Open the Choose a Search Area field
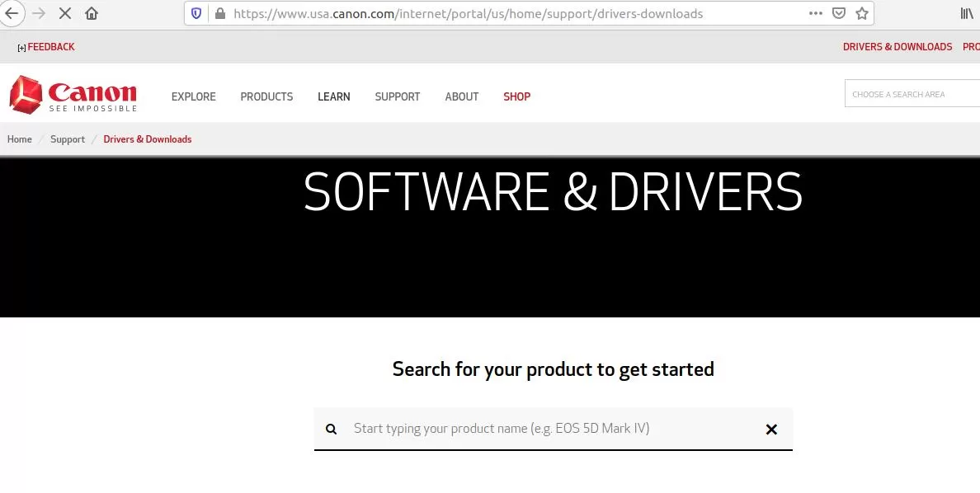Screen dimensions: 980x493 click(x=912, y=94)
